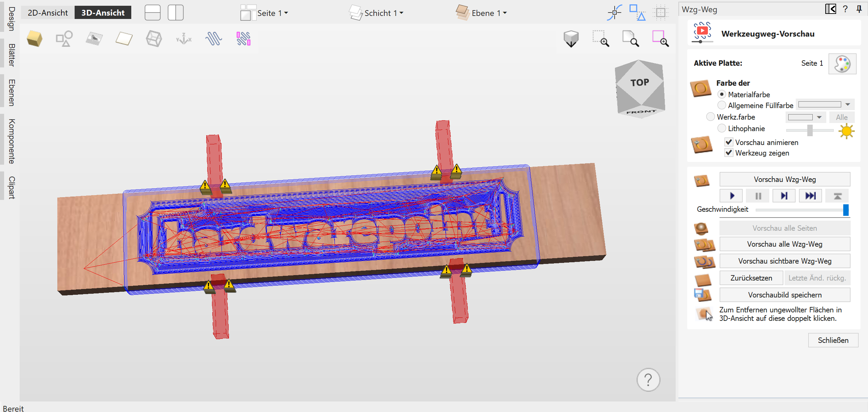Click zoom to page icon
The height and width of the screenshot is (412, 868).
631,39
